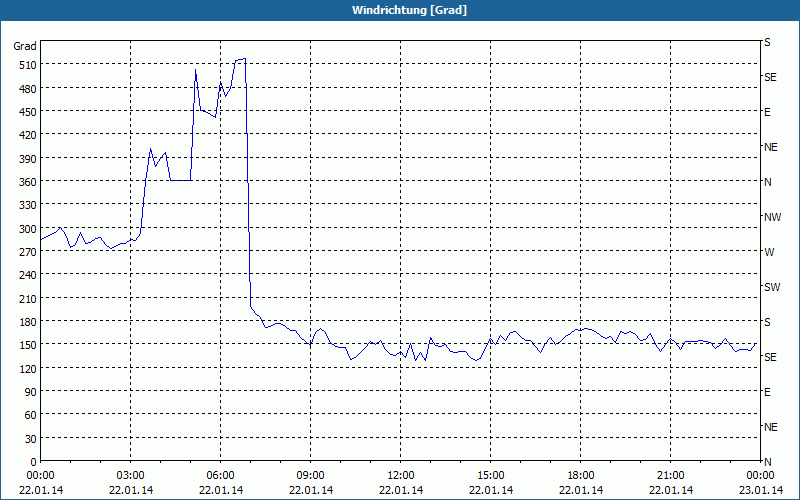
Task: Select the 23.01.14 date label
Action: coord(760,490)
